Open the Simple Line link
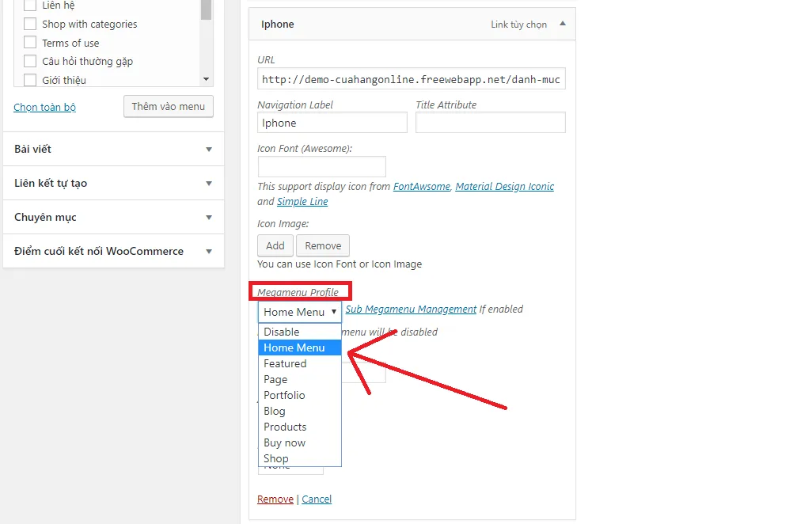This screenshot has width=812, height=524. point(302,201)
